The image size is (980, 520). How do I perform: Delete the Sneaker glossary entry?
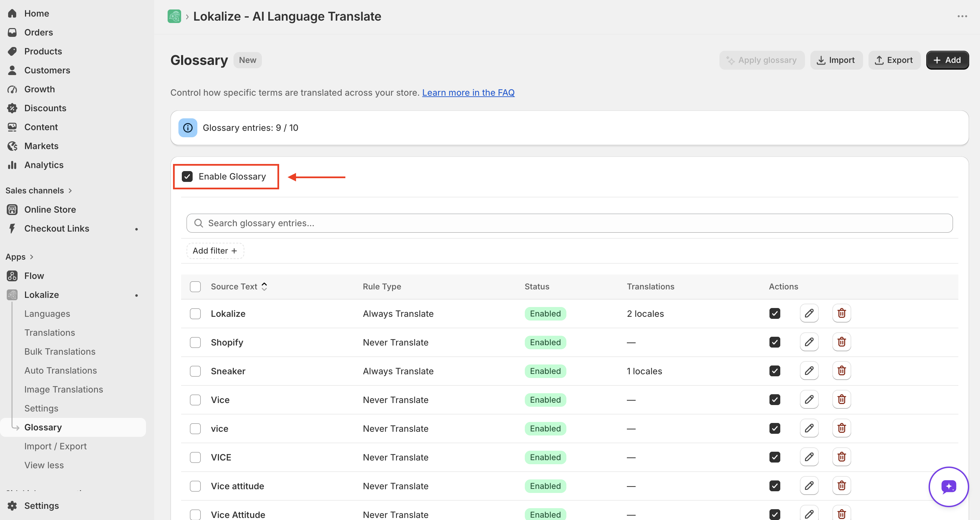click(841, 371)
